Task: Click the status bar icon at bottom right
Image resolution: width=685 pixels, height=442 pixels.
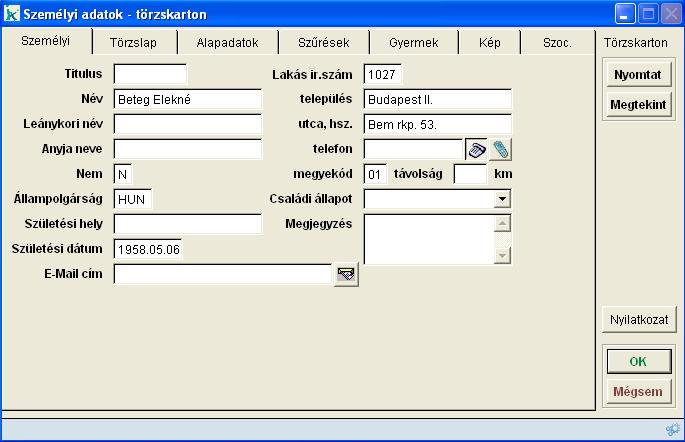Action: pos(673,429)
